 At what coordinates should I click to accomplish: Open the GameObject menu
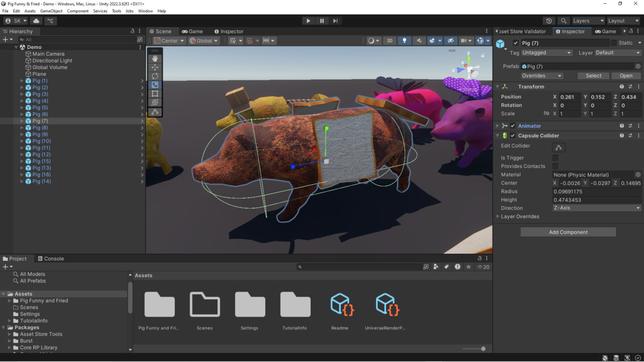51,11
